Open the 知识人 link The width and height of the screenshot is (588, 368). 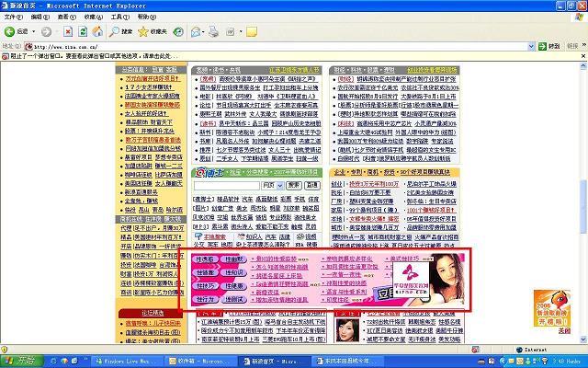[254, 237]
